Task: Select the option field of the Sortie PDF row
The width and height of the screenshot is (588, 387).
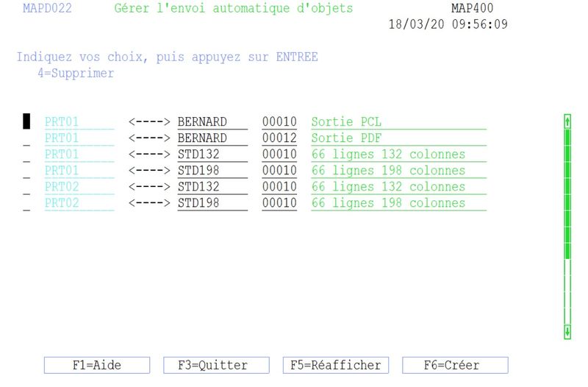Action: (27, 138)
